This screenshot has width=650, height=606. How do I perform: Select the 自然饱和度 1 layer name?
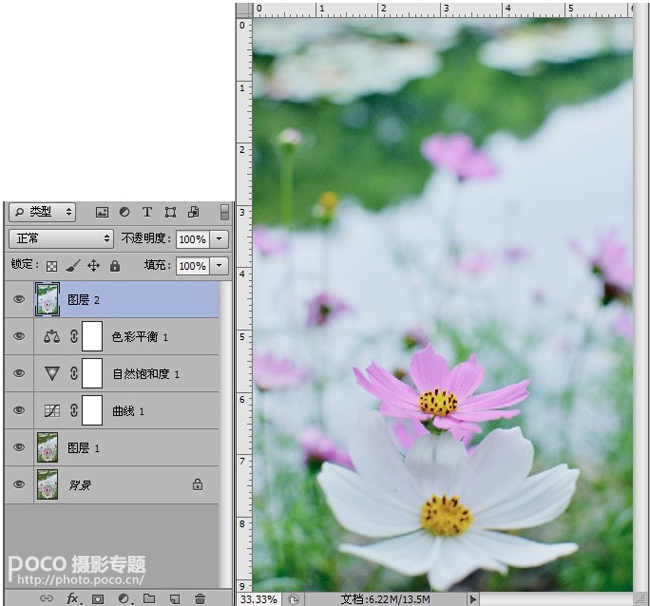pos(146,374)
